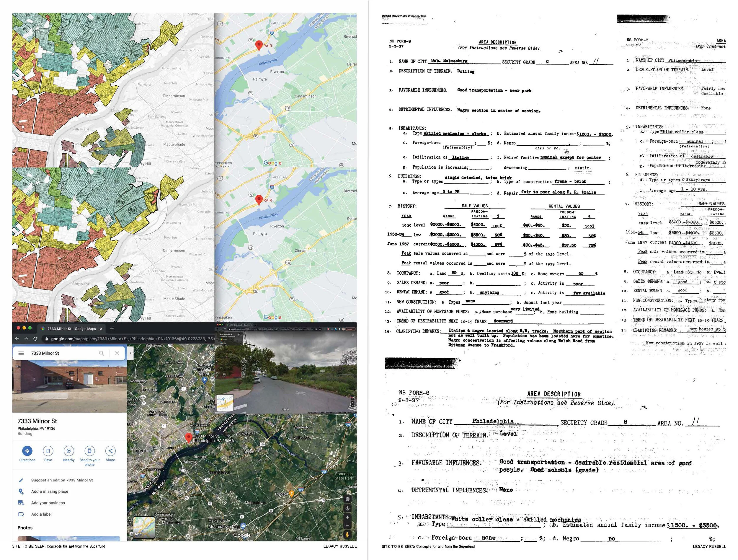Screen dimensions: 738x560
Task: Toggle Map layer thumbnail in satellite view
Action: coord(144,528)
